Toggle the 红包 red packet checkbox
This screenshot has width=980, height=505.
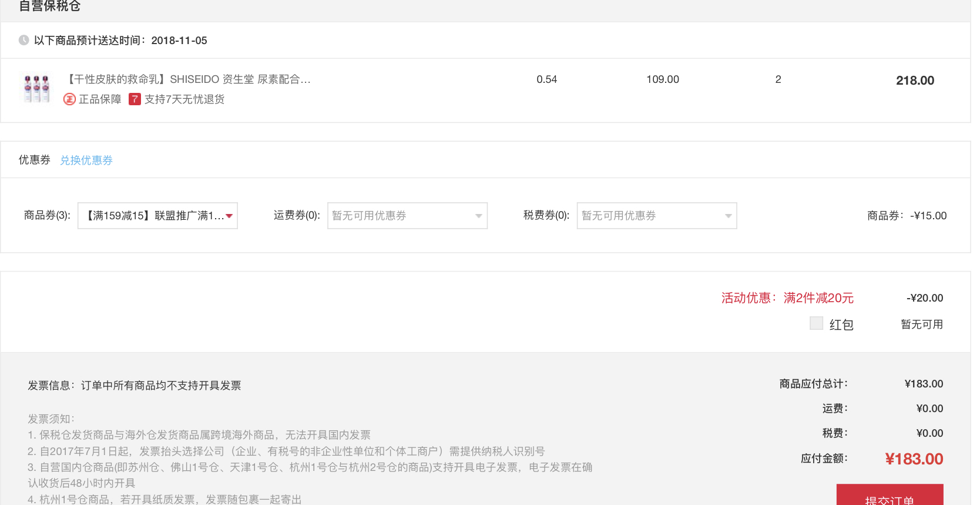click(x=816, y=323)
